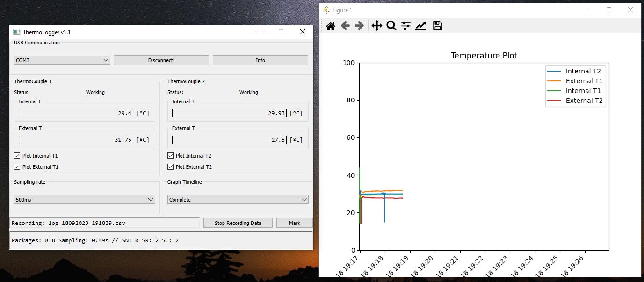Go back to previous plot view
This screenshot has height=282, width=644.
(345, 26)
